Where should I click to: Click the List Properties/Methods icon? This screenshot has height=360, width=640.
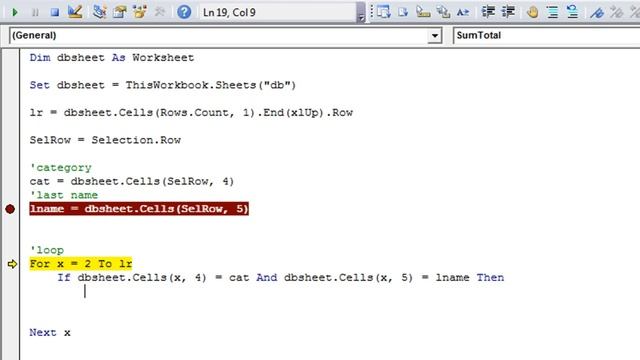383,12
